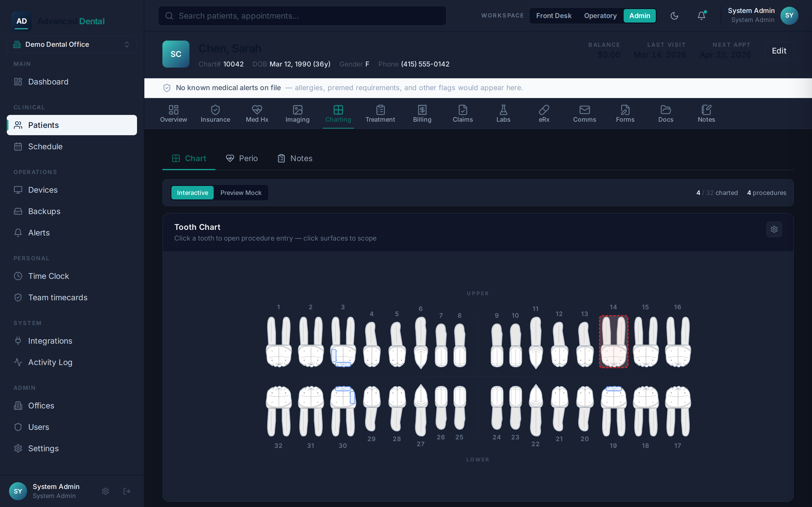Open the charting Notes sub-tab
The height and width of the screenshot is (507, 812).
click(x=295, y=158)
